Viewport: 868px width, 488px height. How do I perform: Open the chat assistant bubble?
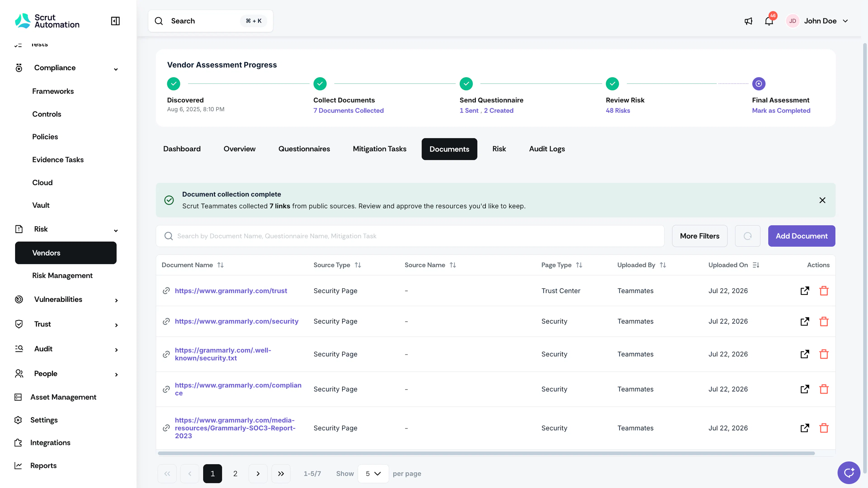click(x=849, y=472)
